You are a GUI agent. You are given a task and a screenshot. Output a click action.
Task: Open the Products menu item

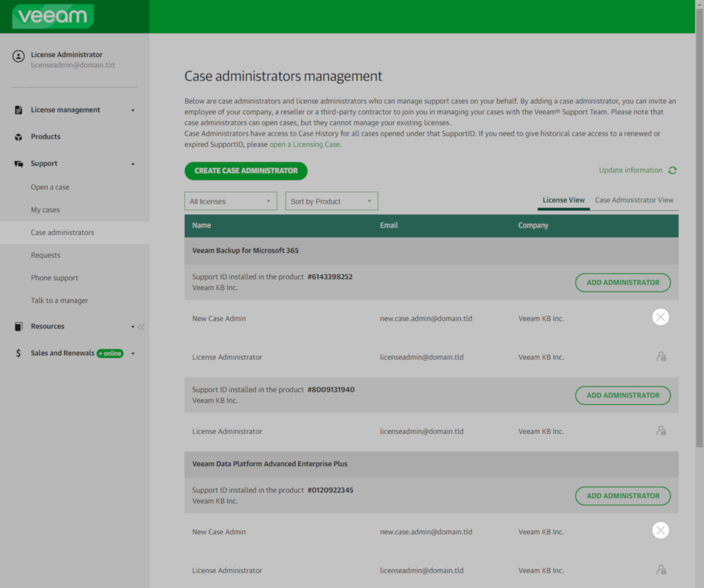(x=45, y=137)
